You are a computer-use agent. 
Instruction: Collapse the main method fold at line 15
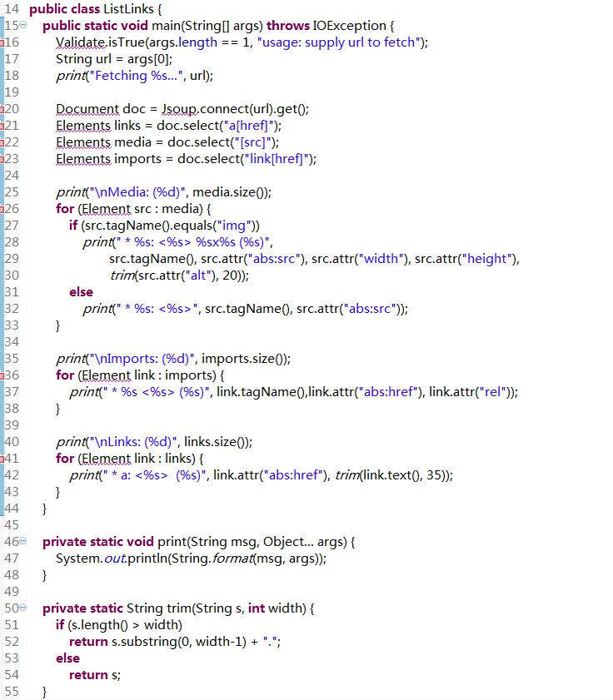pos(23,26)
